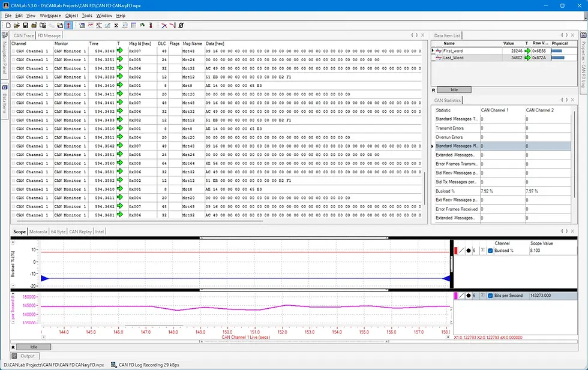The width and height of the screenshot is (588, 370).
Task: Uncheck the Busload % scope channel checkbox
Action: point(490,251)
